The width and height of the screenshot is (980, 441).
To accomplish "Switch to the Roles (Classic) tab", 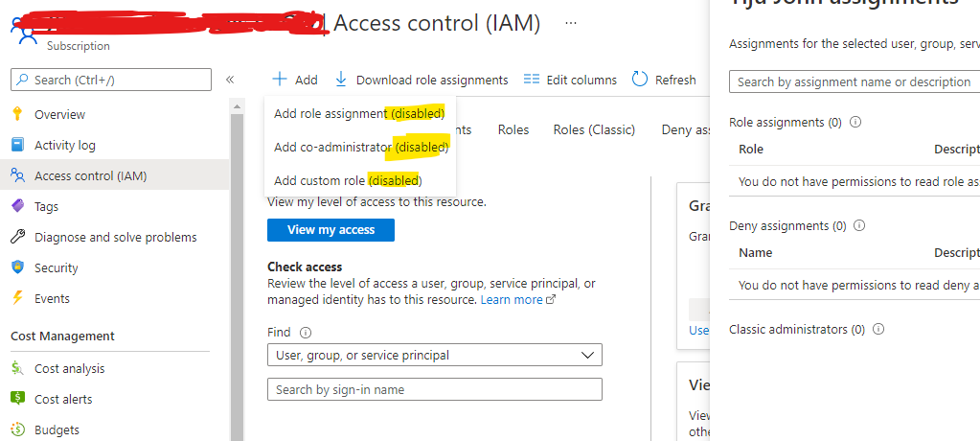I will [x=594, y=129].
